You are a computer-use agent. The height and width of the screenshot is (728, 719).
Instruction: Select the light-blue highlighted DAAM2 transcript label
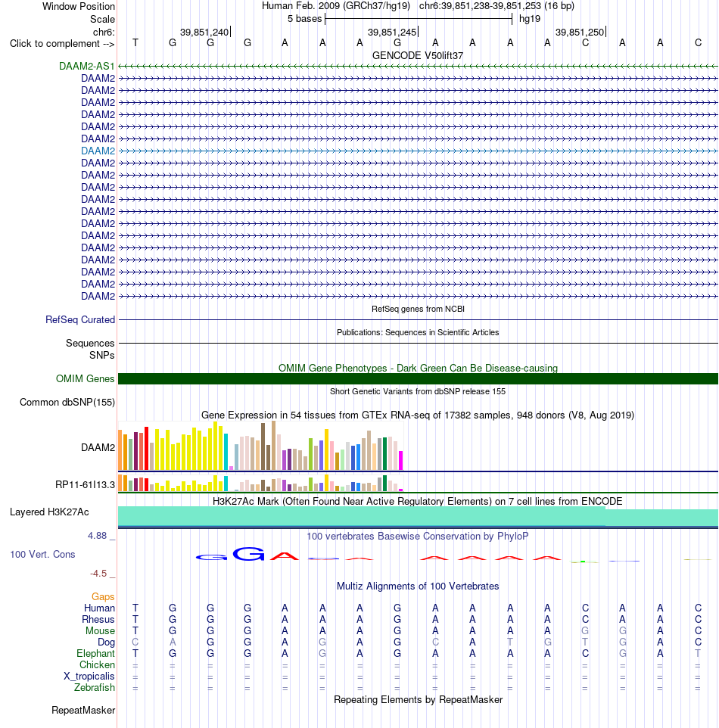click(98, 151)
